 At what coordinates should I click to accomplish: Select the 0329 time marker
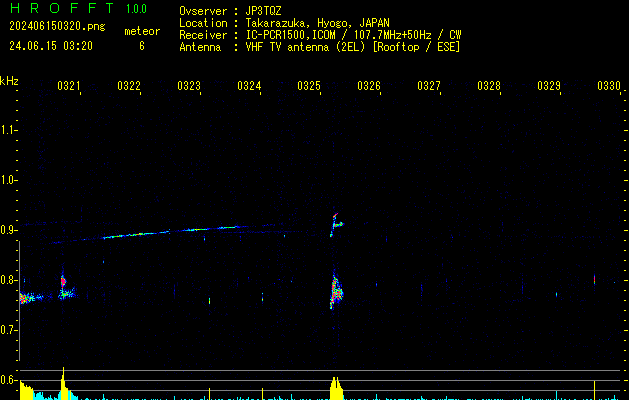549,87
